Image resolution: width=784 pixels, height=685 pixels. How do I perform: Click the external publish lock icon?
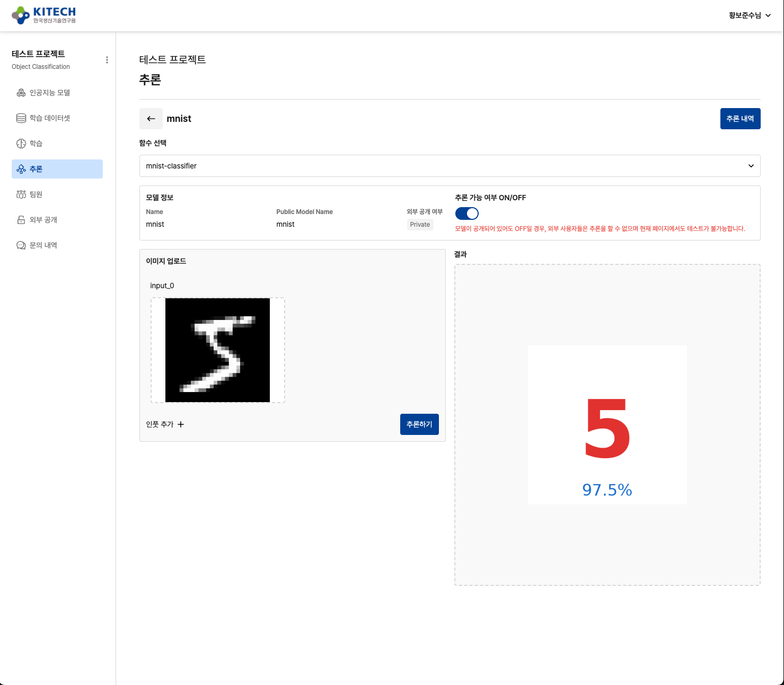click(x=21, y=220)
